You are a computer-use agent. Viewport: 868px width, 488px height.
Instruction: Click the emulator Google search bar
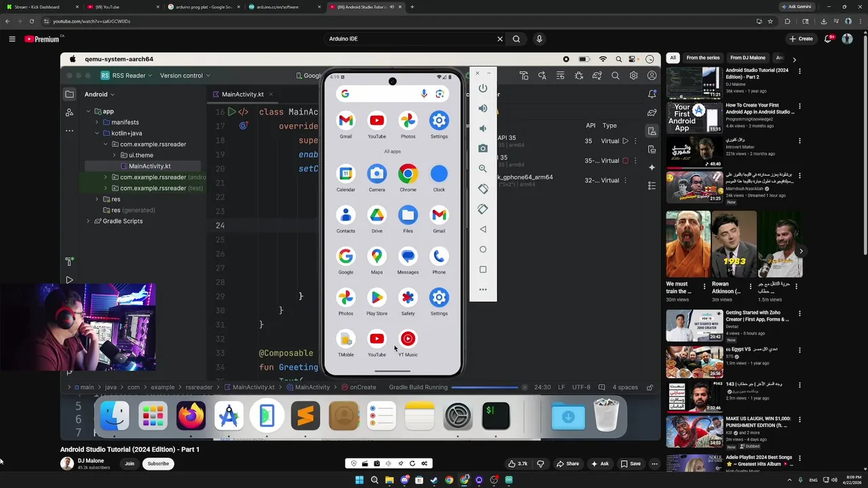[392, 94]
